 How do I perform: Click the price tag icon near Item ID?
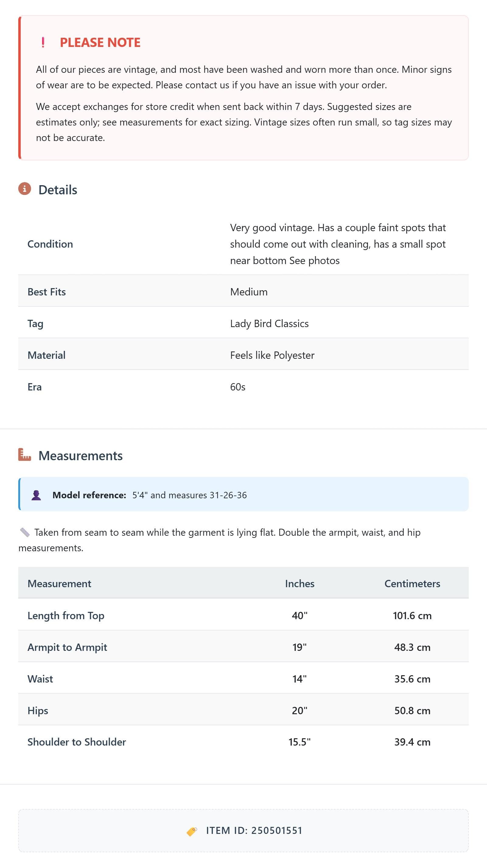[x=192, y=831]
